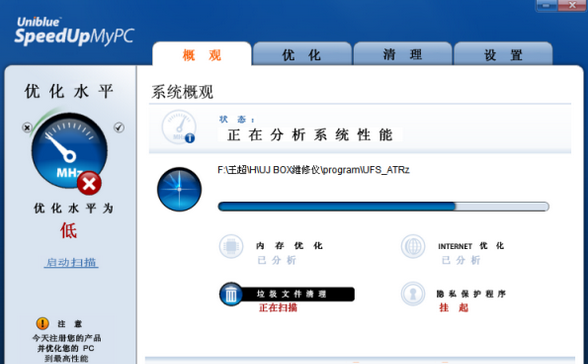Click the red 正在扫描 status text
Viewport: 588px width, 364px height.
(278, 308)
